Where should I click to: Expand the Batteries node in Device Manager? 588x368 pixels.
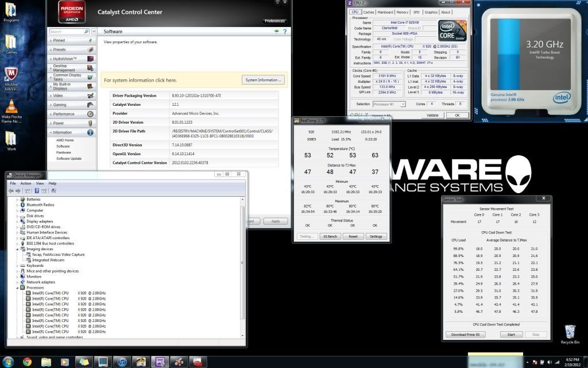(x=17, y=200)
